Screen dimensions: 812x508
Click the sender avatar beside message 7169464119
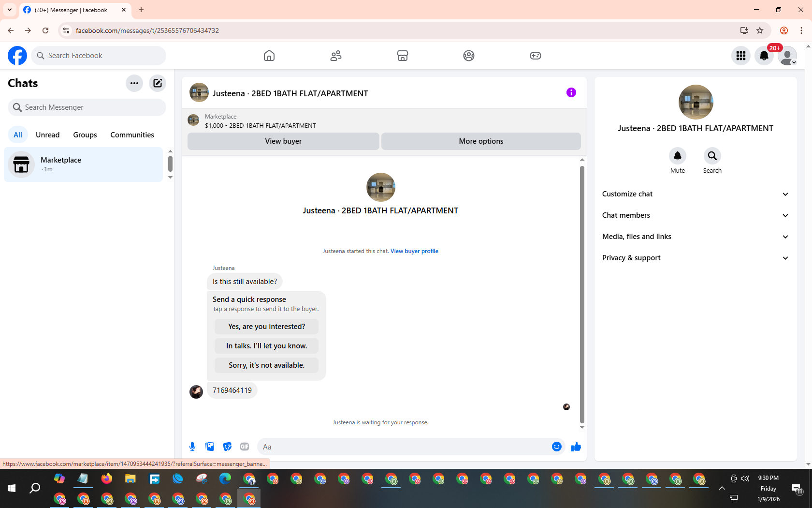pos(196,391)
